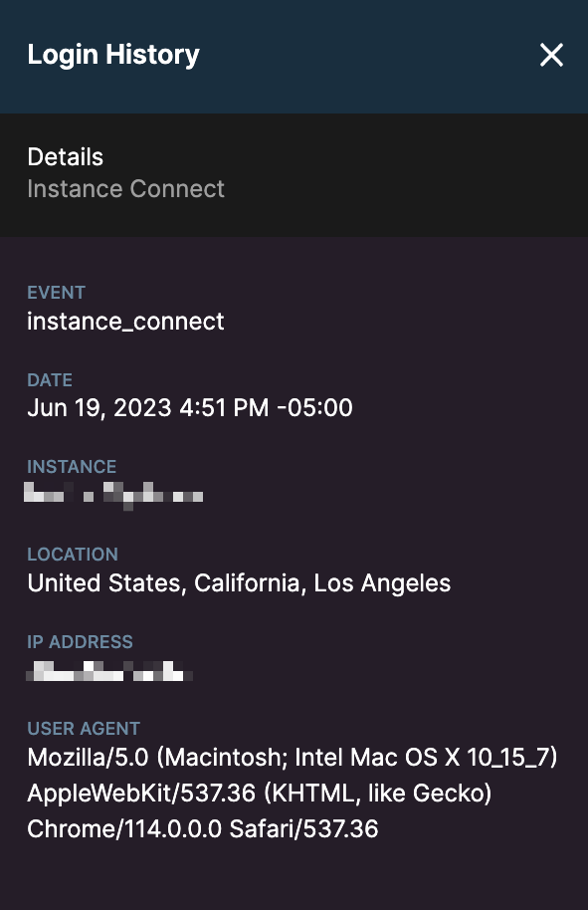Image resolution: width=588 pixels, height=910 pixels.
Task: Select the instance_connect event value
Action: click(125, 322)
